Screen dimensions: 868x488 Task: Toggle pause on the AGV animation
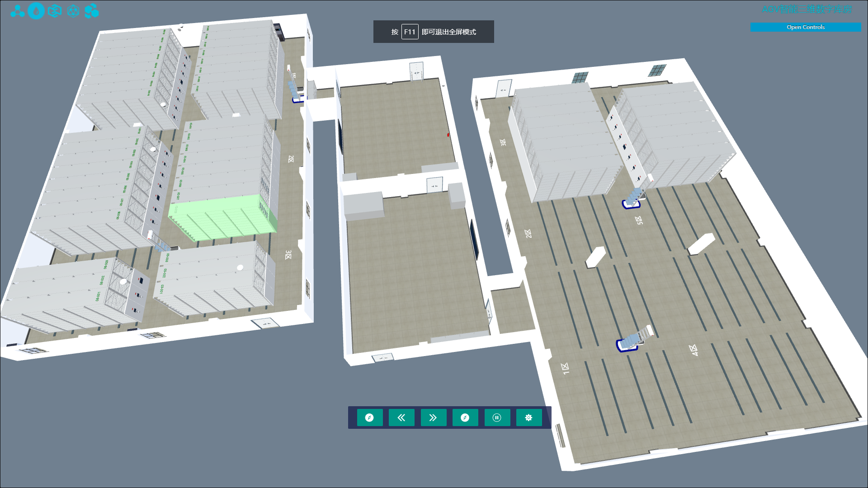point(497,418)
